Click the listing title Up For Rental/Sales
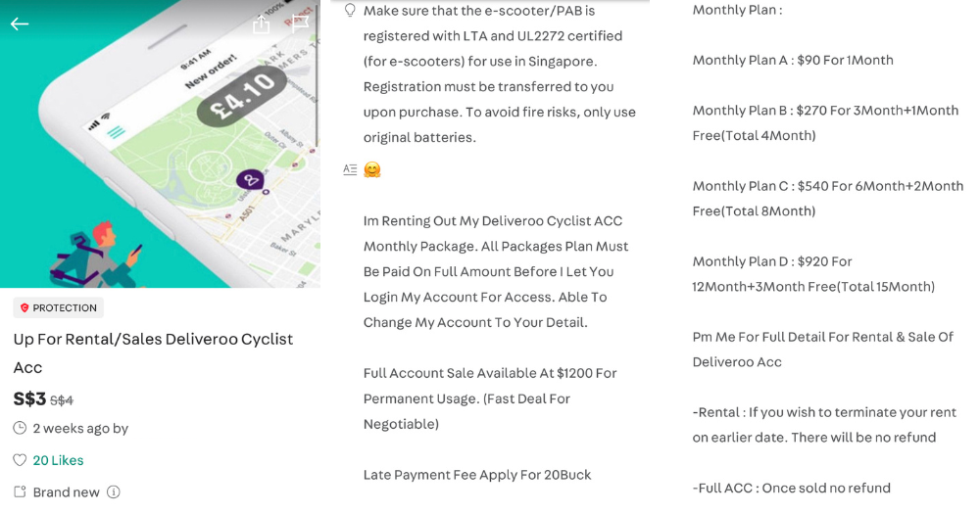Image resolution: width=980 pixels, height=514 pixels. click(153, 352)
